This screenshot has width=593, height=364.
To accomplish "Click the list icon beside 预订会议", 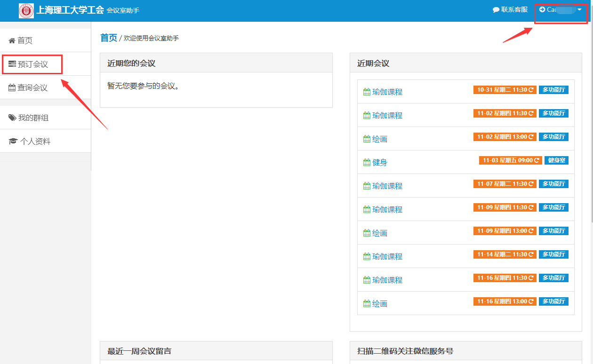I will (12, 64).
